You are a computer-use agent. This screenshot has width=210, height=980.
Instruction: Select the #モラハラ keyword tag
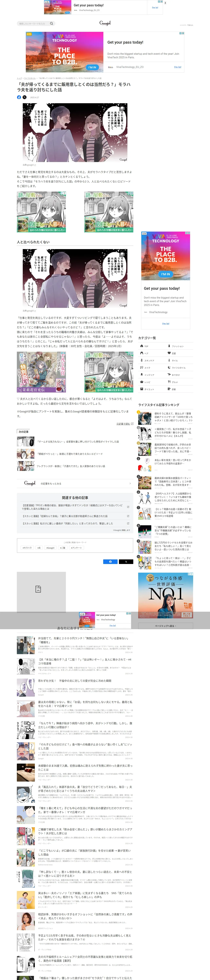[27, 548]
